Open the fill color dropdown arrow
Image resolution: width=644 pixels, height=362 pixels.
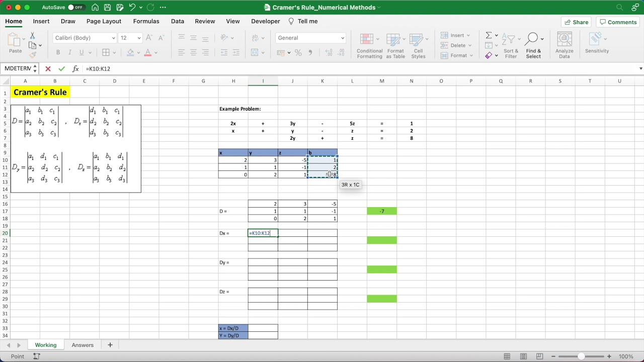(139, 52)
